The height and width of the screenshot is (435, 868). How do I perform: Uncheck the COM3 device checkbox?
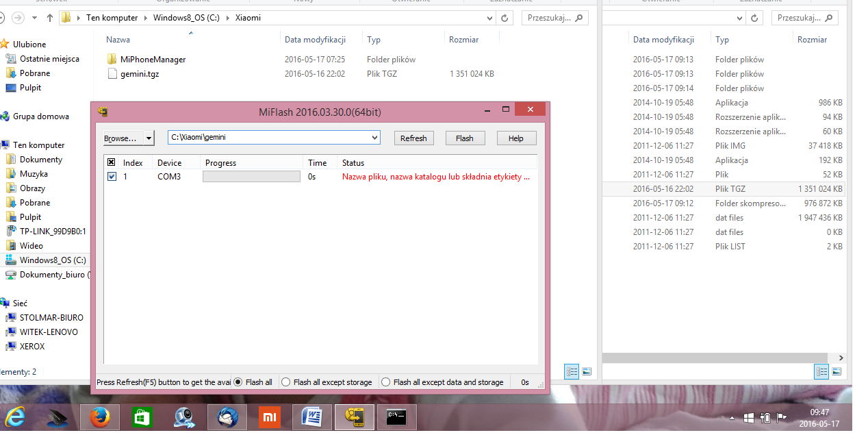pos(112,177)
